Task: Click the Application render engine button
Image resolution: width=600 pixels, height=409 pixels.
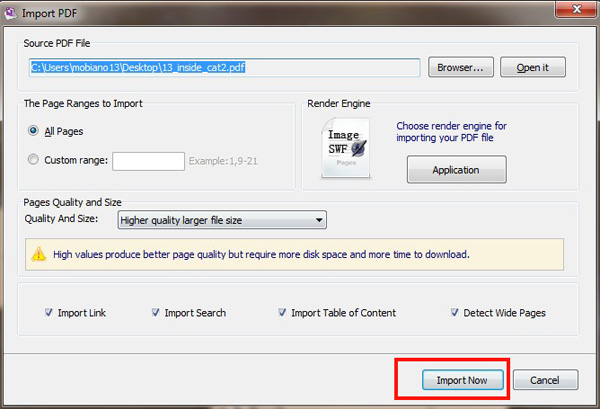Action: 457,169
